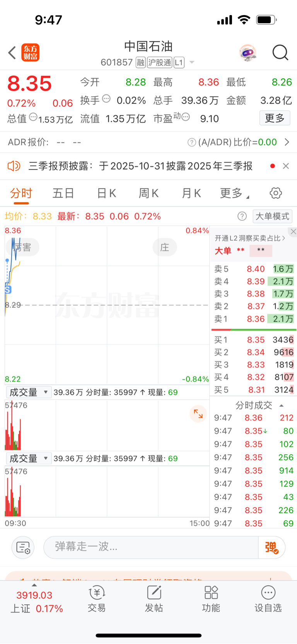This screenshot has height=644, width=297.
Task: Expand chart with orange fullscreen icon
Action: [198, 414]
